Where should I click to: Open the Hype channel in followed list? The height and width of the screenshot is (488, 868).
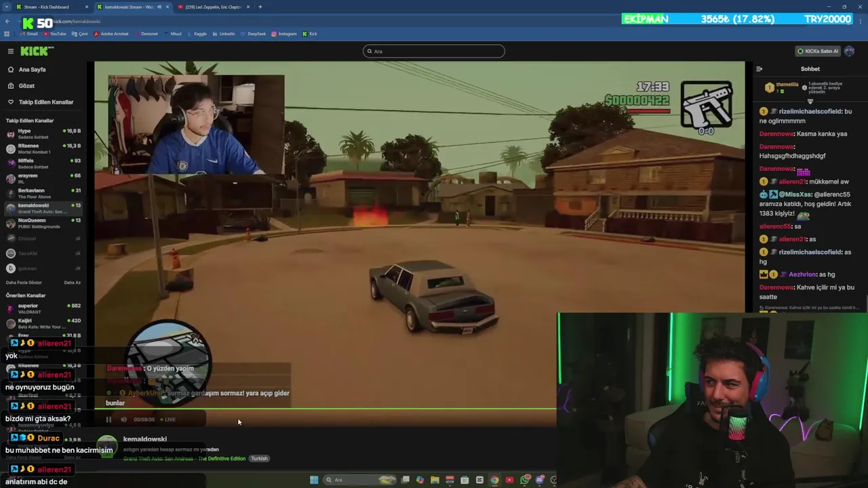[x=43, y=134]
